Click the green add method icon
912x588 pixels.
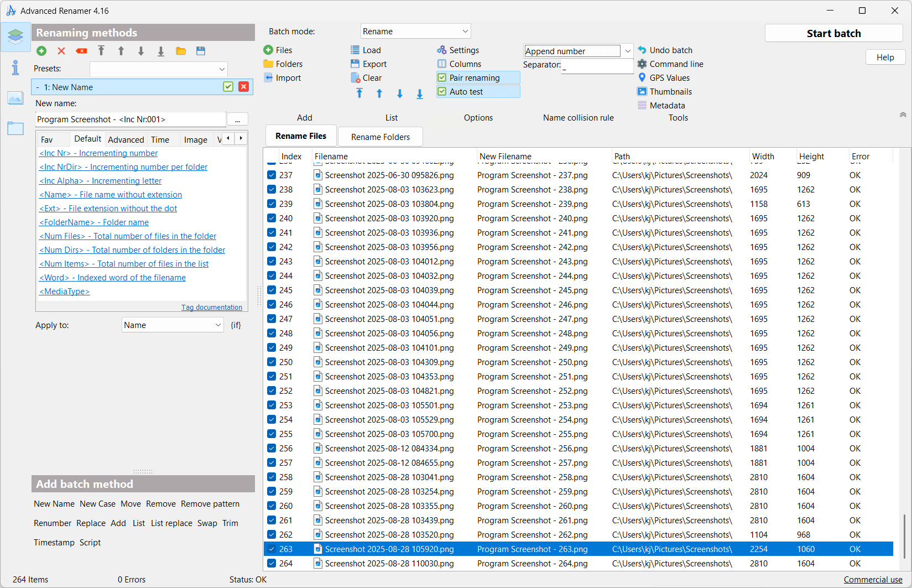[x=41, y=51]
